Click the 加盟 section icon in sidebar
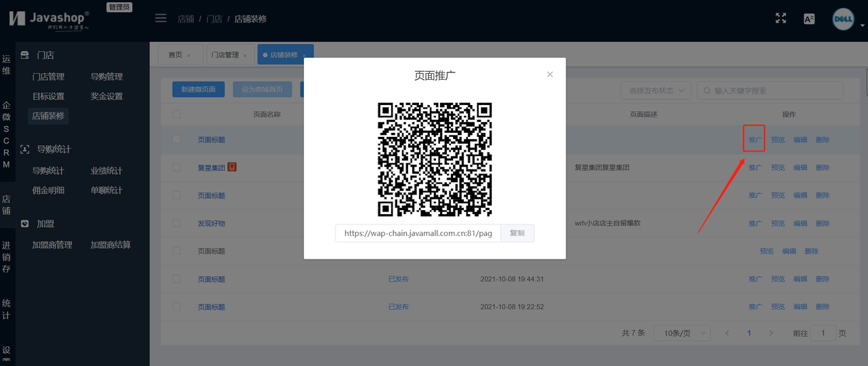Viewport: 868px width, 366px height. pos(25,224)
